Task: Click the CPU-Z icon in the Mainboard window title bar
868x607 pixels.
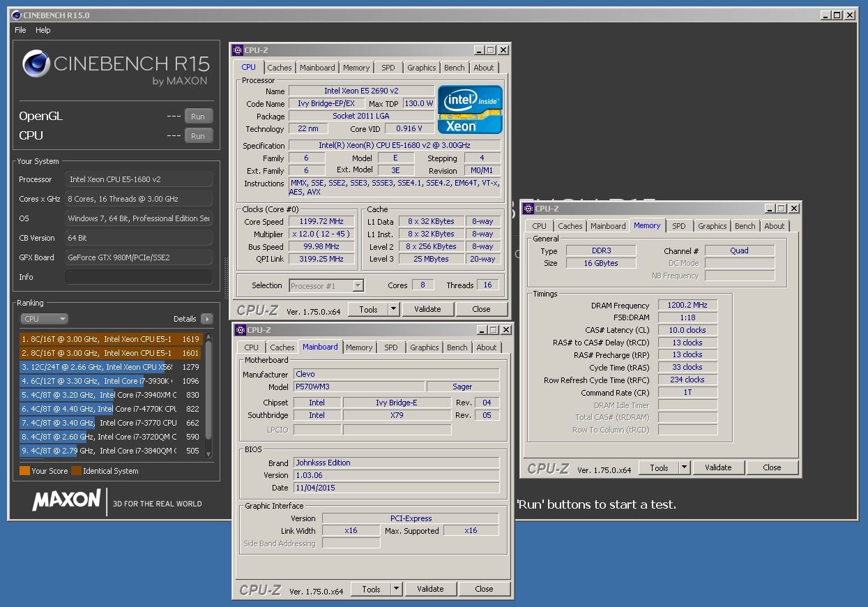Action: 241,330
